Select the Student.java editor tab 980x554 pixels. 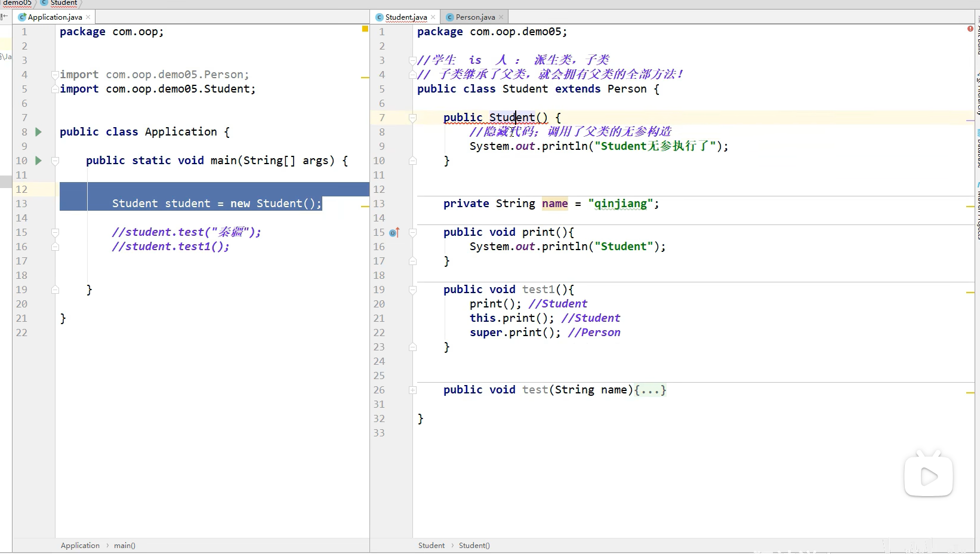[406, 17]
